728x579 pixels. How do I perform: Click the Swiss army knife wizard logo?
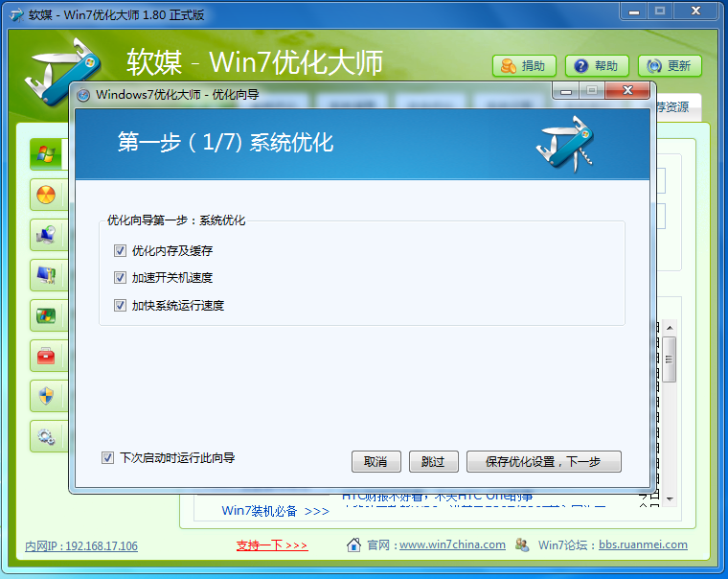pyautogui.click(x=565, y=144)
